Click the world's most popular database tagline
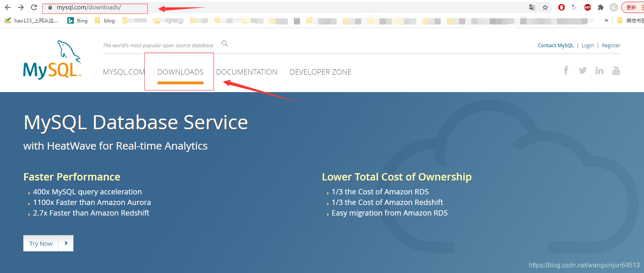This screenshot has height=273, width=644. pos(158,46)
